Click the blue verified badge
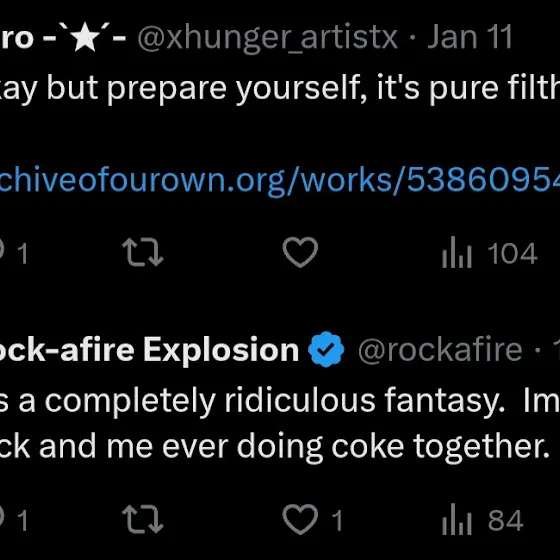Image resolution: width=560 pixels, height=560 pixels. (x=326, y=349)
